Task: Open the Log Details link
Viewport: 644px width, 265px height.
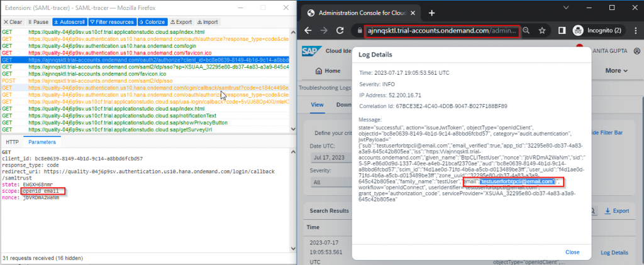Action: tap(614, 252)
